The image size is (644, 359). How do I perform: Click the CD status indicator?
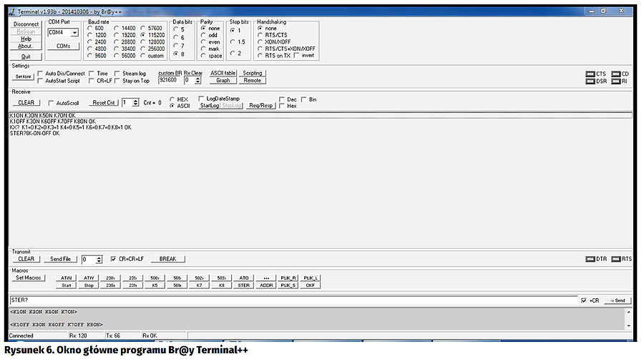click(x=615, y=74)
